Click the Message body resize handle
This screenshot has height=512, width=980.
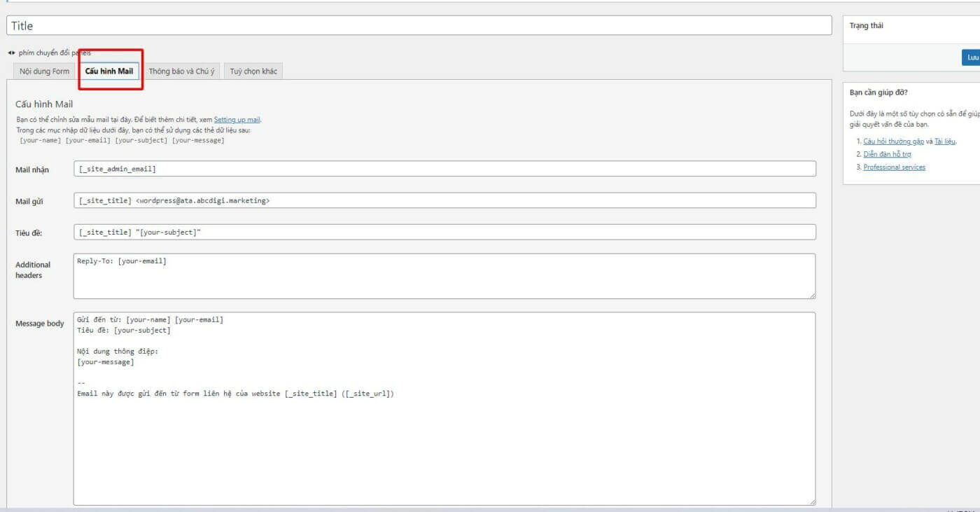[x=812, y=501]
